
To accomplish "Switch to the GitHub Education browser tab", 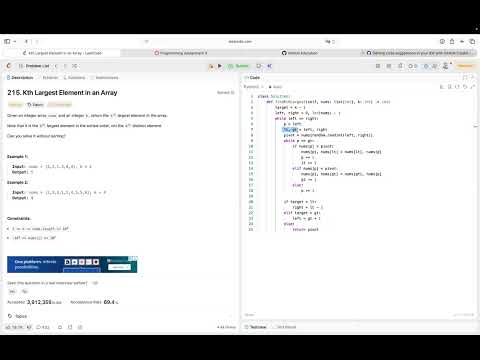I will point(300,53).
